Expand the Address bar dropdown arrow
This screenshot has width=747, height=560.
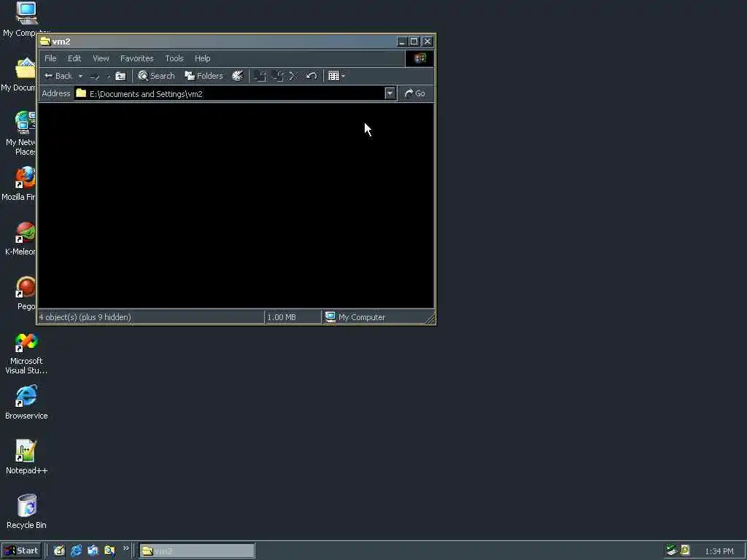[x=390, y=93]
